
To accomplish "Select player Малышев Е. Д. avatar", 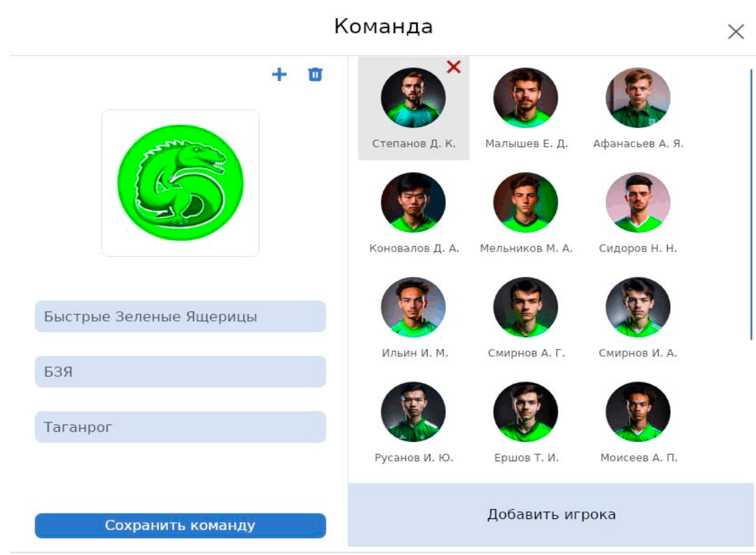I will pyautogui.click(x=526, y=98).
